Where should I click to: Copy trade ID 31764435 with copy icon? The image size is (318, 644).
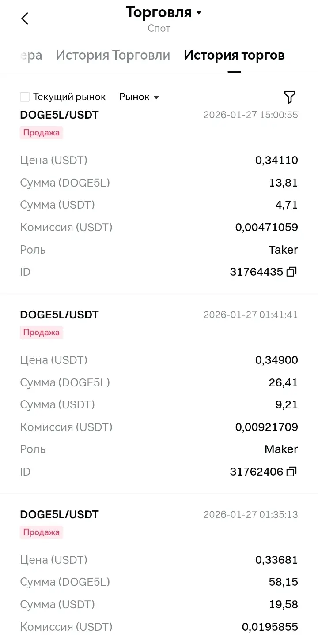coord(291,272)
